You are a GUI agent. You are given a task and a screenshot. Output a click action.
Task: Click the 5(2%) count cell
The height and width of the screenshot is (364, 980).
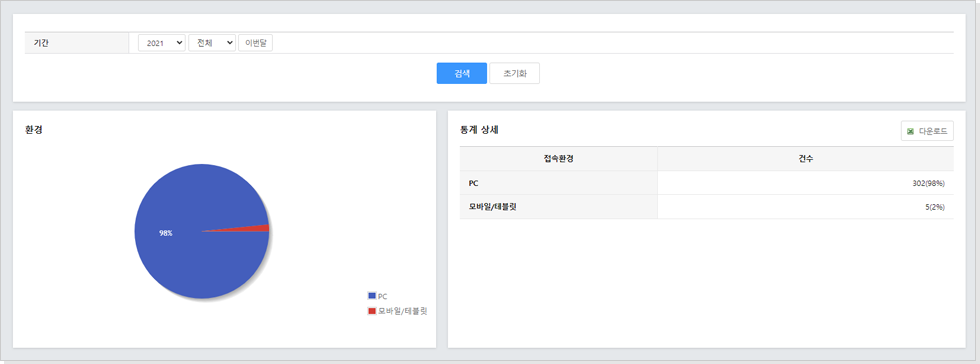click(935, 207)
